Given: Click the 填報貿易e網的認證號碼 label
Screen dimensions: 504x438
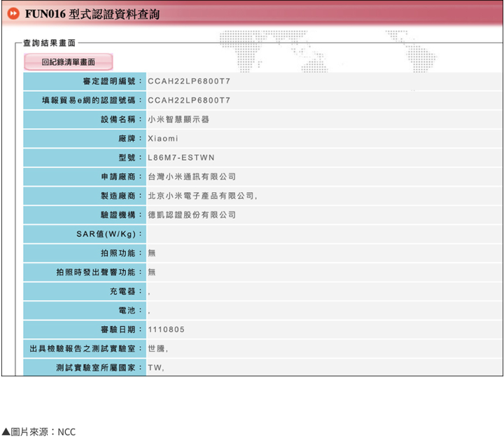Looking at the screenshot, I should (x=92, y=100).
